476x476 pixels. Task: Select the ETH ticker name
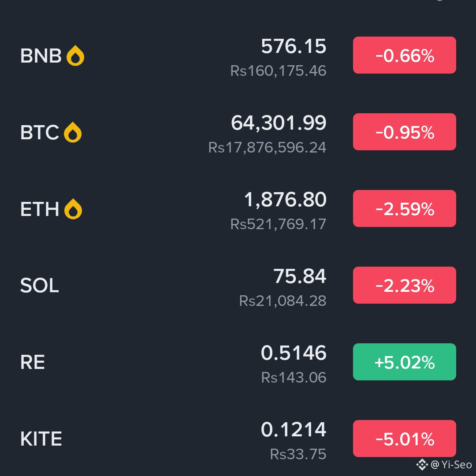tap(40, 209)
